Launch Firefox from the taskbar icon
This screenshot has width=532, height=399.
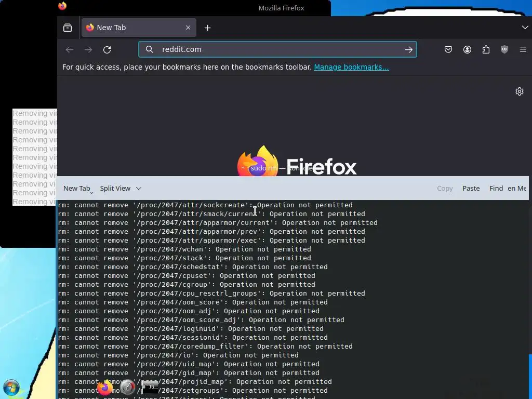tap(104, 388)
